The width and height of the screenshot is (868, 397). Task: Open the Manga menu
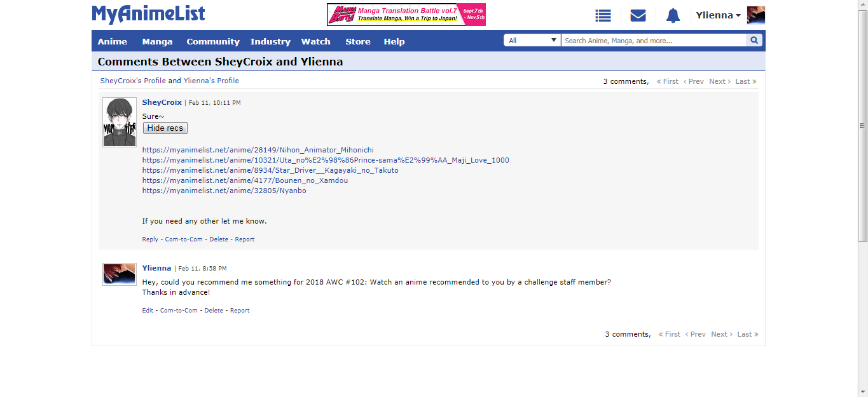[x=157, y=41]
